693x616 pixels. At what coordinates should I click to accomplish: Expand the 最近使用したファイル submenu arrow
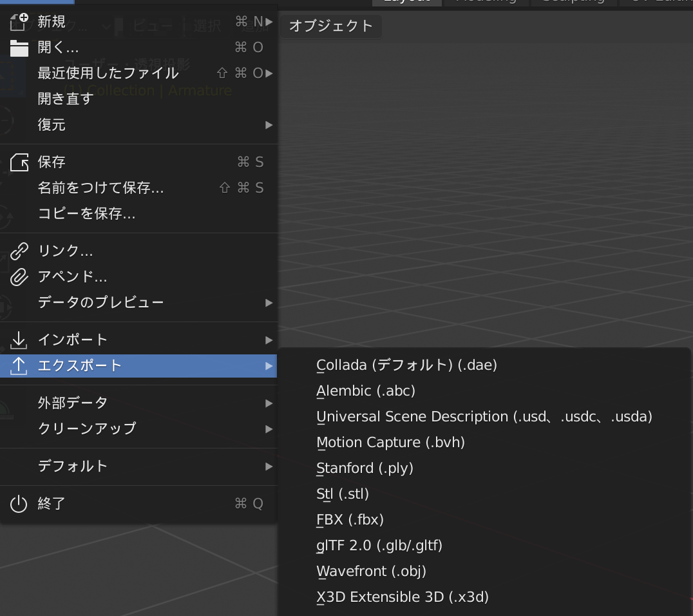(x=269, y=73)
